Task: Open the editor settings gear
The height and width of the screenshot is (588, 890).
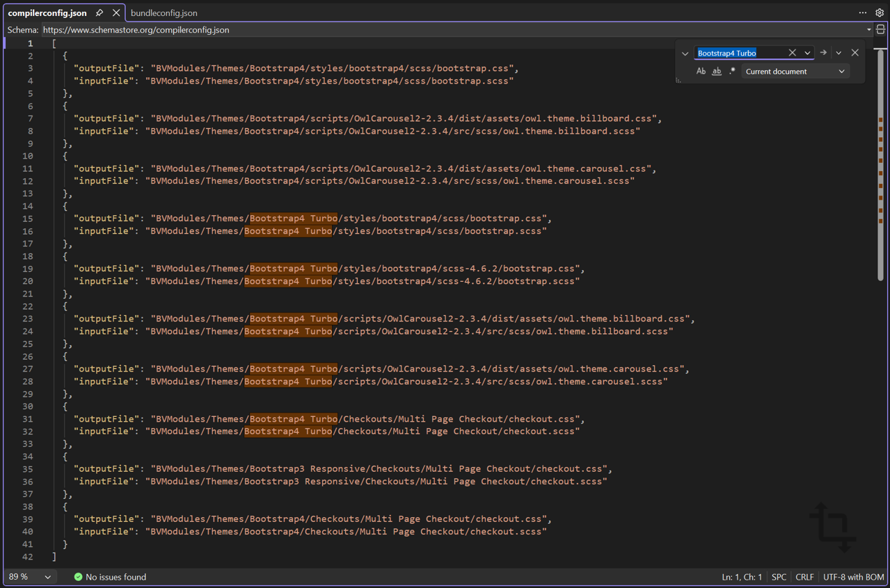Action: 880,13
